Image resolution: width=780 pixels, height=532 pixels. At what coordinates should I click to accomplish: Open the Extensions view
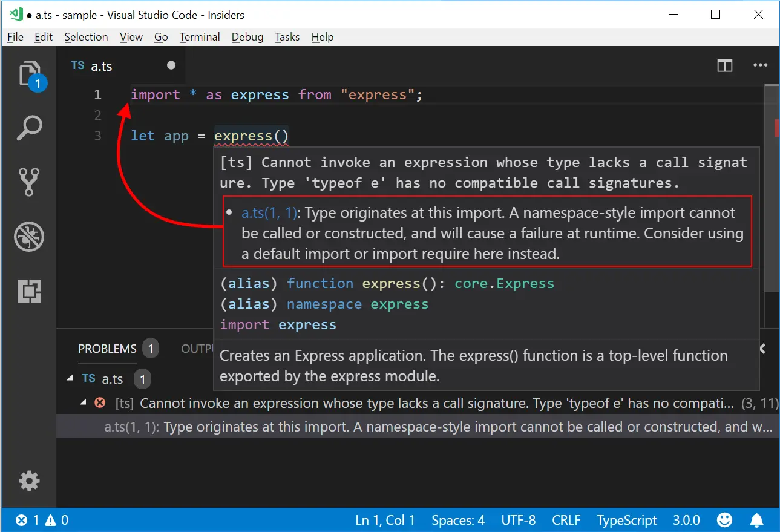29,291
